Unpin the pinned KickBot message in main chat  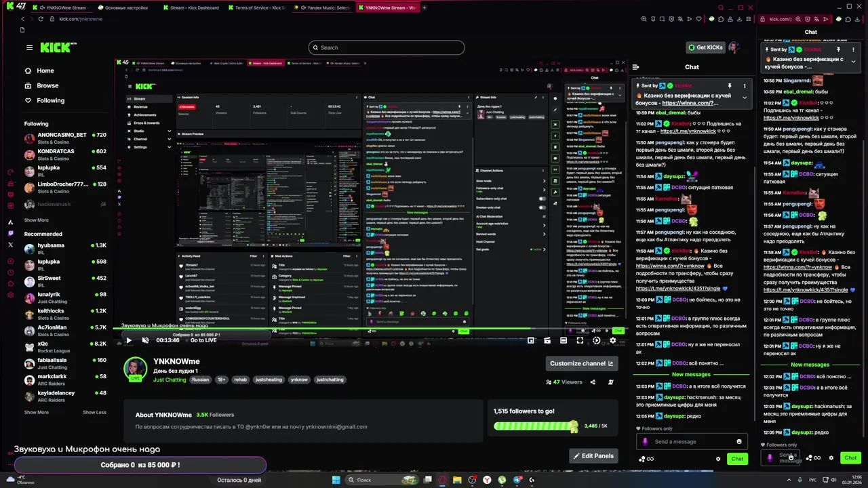click(730, 86)
